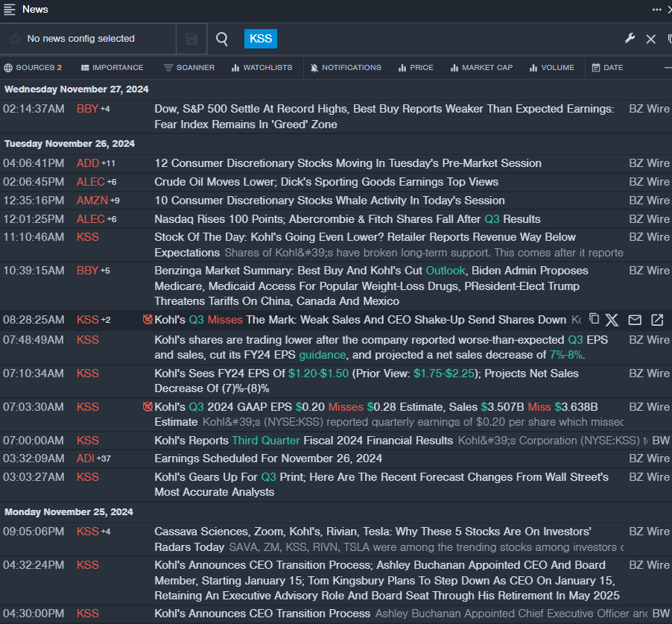
Task: Toggle the Notifications filter
Action: 346,68
